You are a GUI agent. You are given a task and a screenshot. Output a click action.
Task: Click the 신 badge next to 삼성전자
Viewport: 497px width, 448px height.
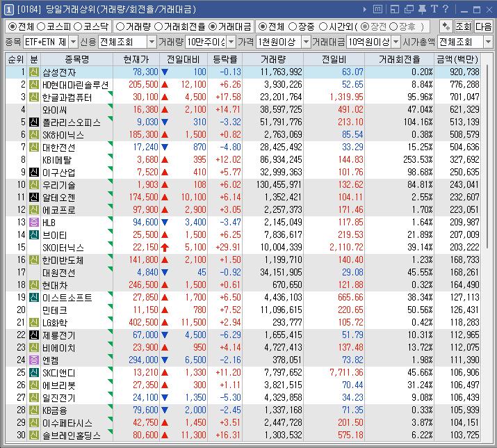34,72
